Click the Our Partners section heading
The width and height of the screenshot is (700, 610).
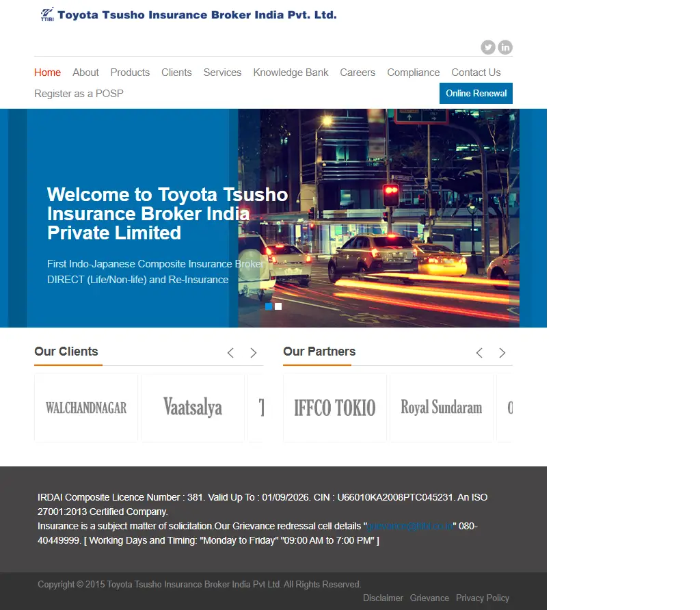pos(319,352)
